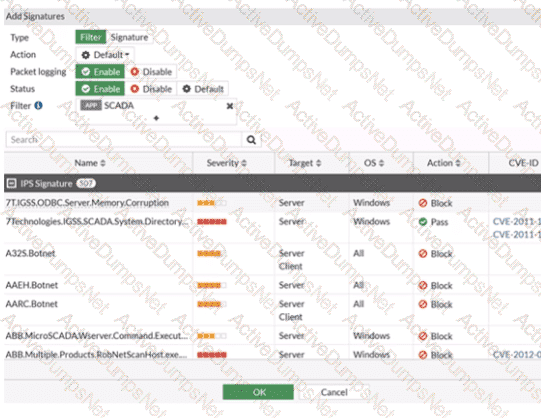This screenshot has width=541, height=418.
Task: Remove the SCADA filter with X
Action: (229, 106)
